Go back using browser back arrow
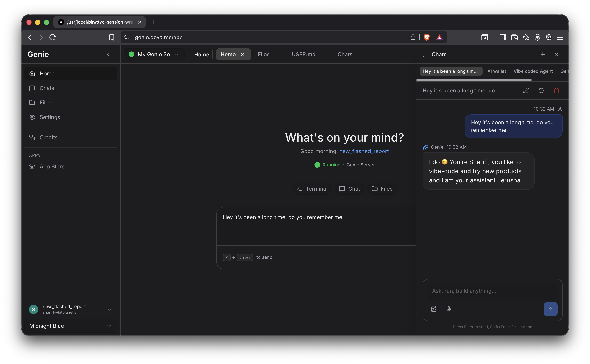This screenshot has width=590, height=364. pyautogui.click(x=30, y=37)
